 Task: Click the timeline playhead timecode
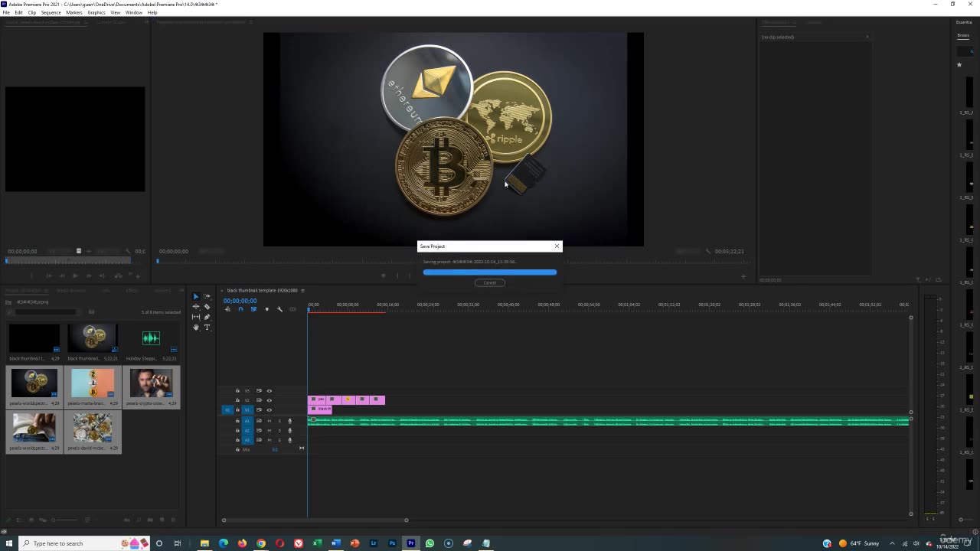pos(240,301)
